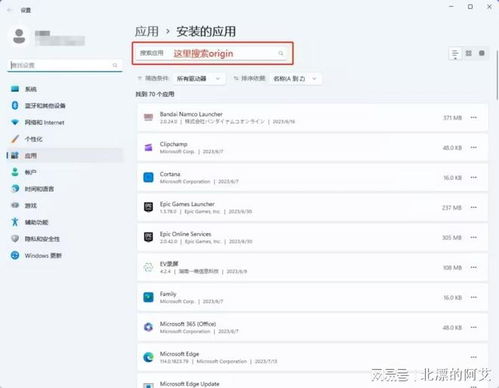Go back with the arrow icon
The height and width of the screenshot is (388, 499).
10,10
